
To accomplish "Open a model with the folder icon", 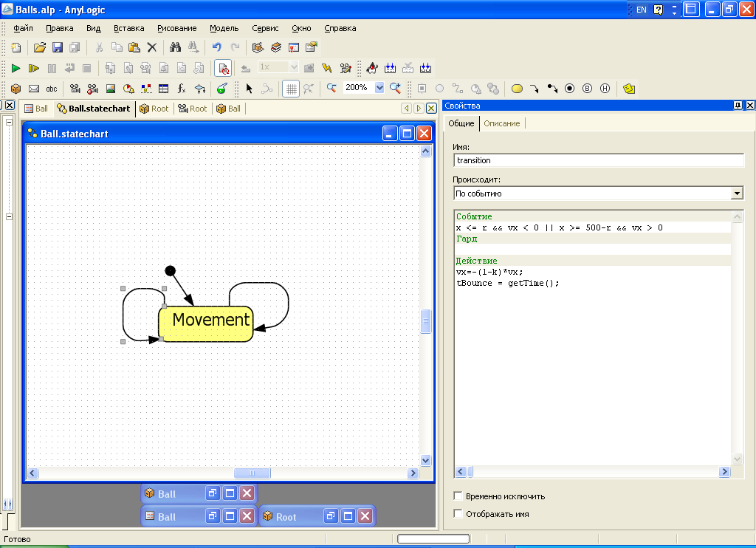I will [x=40, y=47].
